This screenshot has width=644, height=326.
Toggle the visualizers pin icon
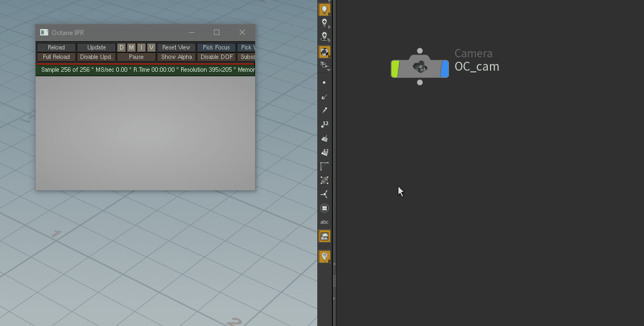pyautogui.click(x=325, y=257)
